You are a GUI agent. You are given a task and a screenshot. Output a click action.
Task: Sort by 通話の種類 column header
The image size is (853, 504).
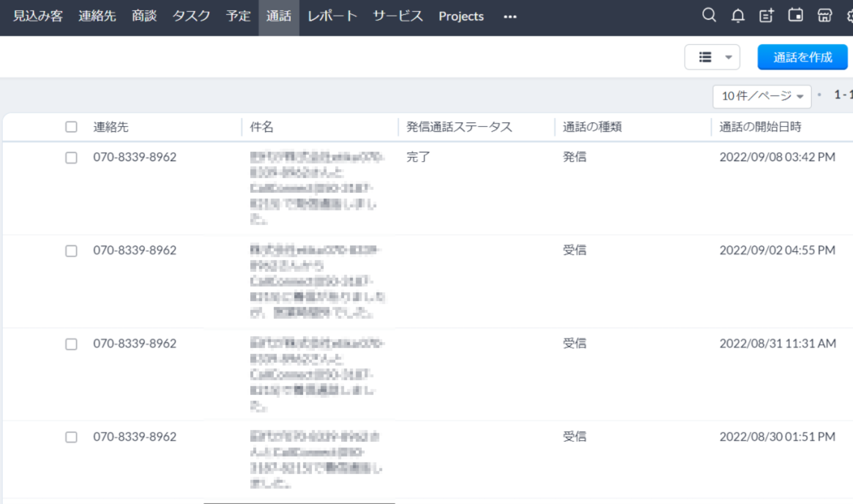(x=592, y=127)
